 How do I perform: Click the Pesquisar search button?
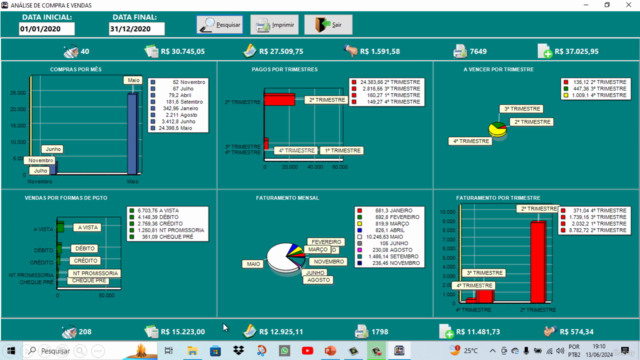click(x=220, y=25)
